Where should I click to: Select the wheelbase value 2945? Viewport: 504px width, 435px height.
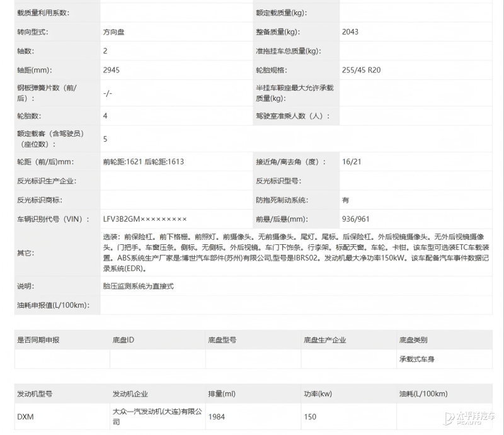coord(113,70)
